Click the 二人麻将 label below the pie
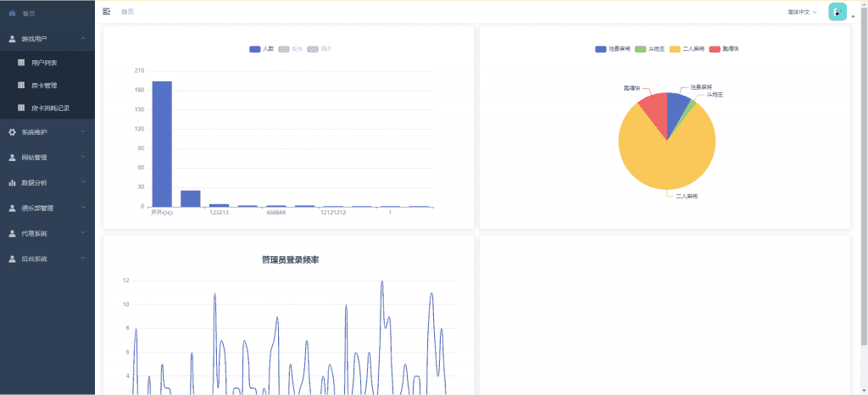 pyautogui.click(x=687, y=196)
